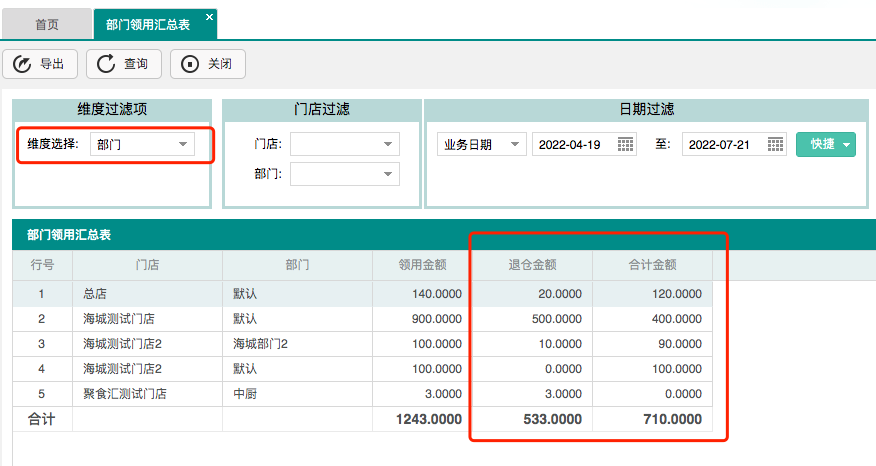Click the circular close icon in toolbar
Screen dimensions: 876x466
190,65
